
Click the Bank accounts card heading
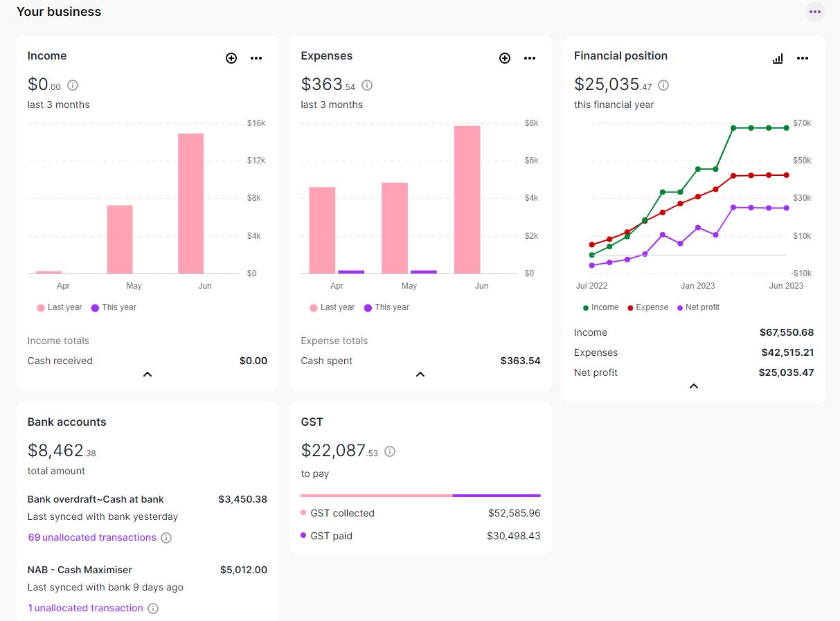67,422
